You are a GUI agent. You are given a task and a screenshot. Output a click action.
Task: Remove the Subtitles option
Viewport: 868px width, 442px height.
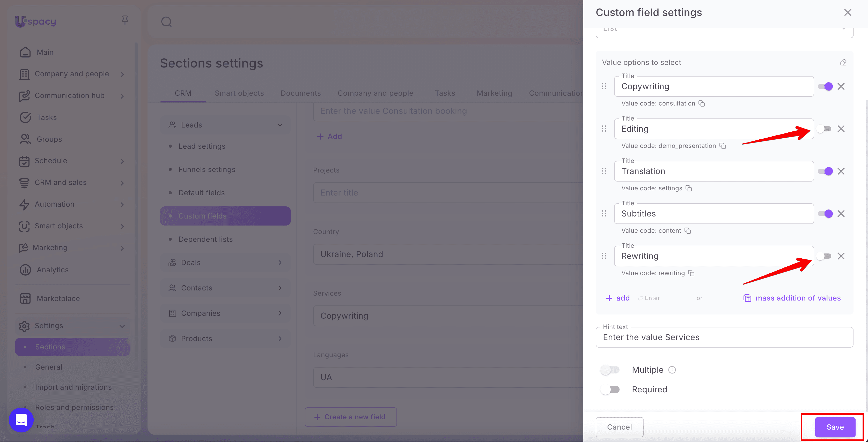tap(841, 214)
